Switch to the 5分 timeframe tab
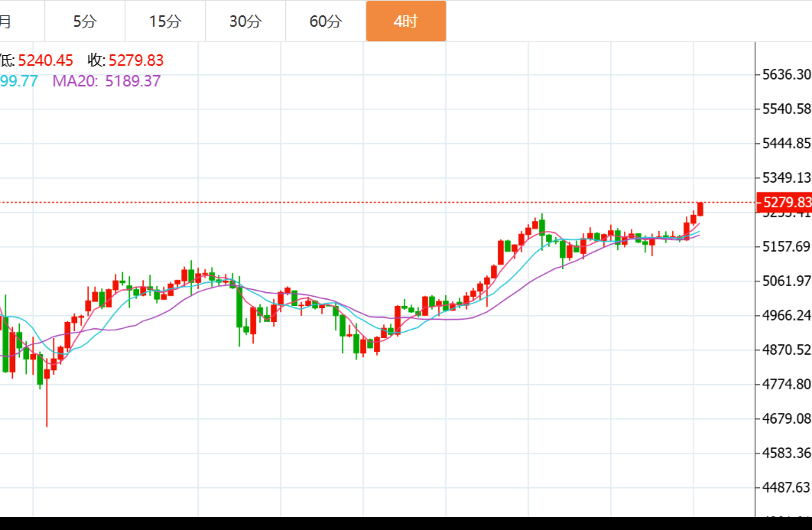Image resolution: width=812 pixels, height=530 pixels. pyautogui.click(x=85, y=21)
